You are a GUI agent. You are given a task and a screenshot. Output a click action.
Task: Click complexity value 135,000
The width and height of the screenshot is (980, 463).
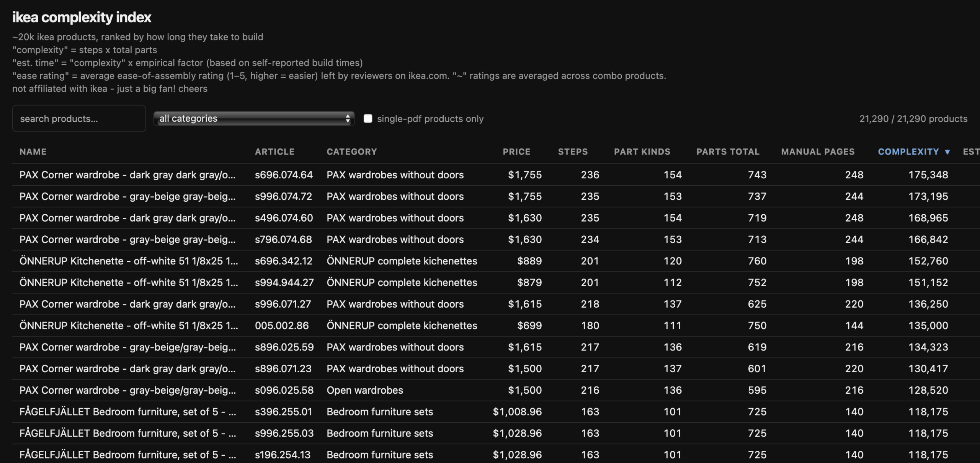tap(928, 326)
